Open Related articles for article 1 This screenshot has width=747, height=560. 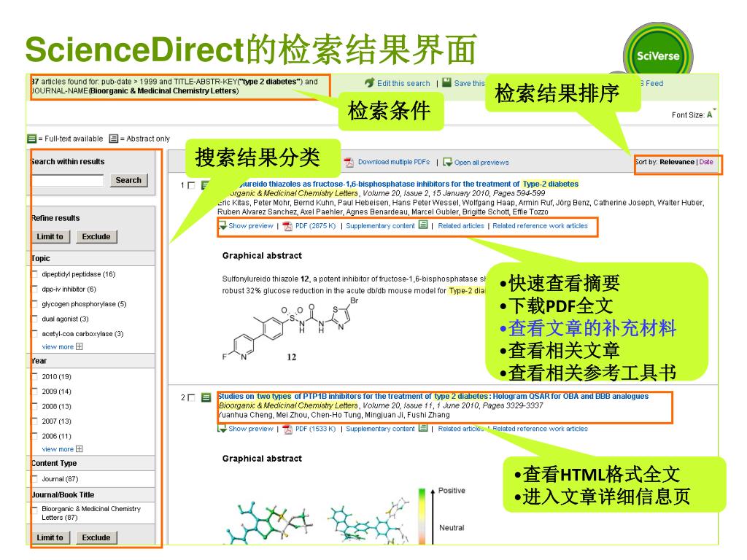click(x=461, y=226)
